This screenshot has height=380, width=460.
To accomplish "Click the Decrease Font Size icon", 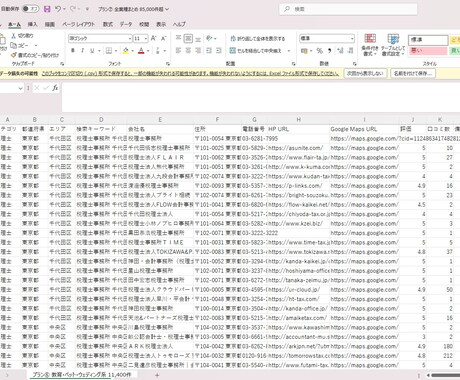I will point(163,39).
